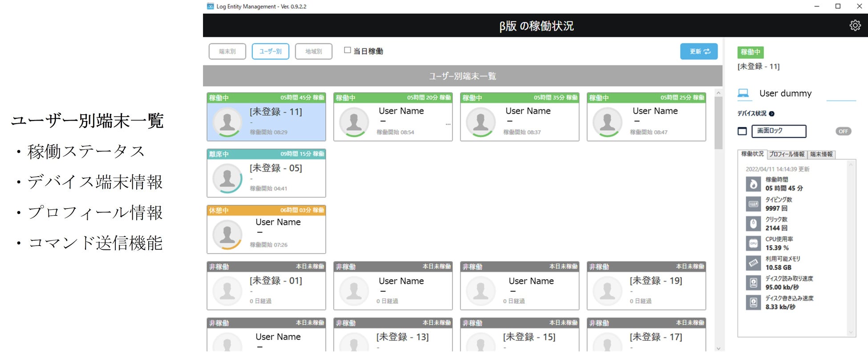
Task: Click the avatar on the 05時間 25分 card
Action: (x=608, y=121)
